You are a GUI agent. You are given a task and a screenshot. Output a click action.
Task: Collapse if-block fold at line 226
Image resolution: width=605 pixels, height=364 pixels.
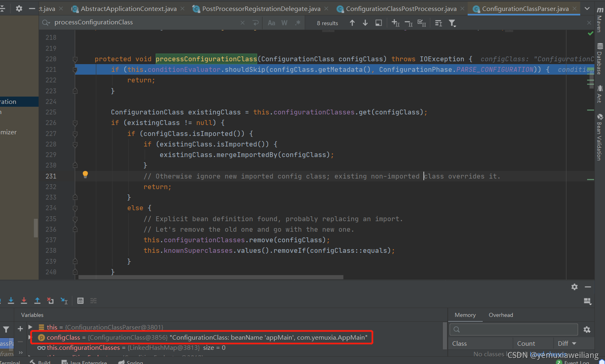coord(75,123)
